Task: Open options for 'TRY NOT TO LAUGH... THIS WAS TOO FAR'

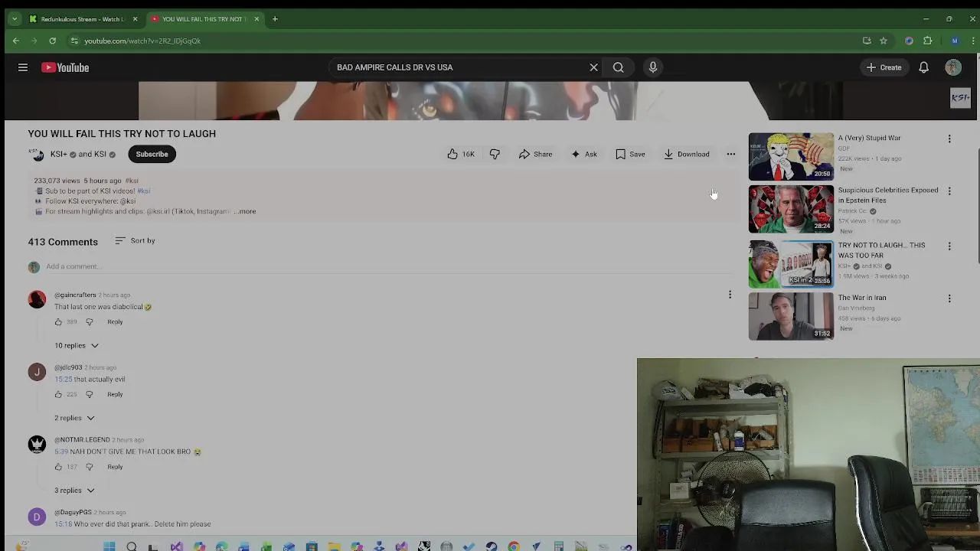Action: pos(949,246)
